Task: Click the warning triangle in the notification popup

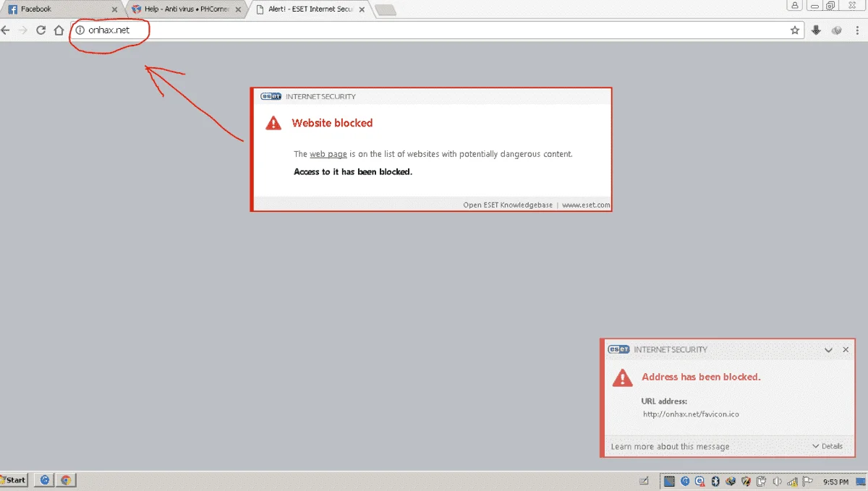Action: click(623, 377)
